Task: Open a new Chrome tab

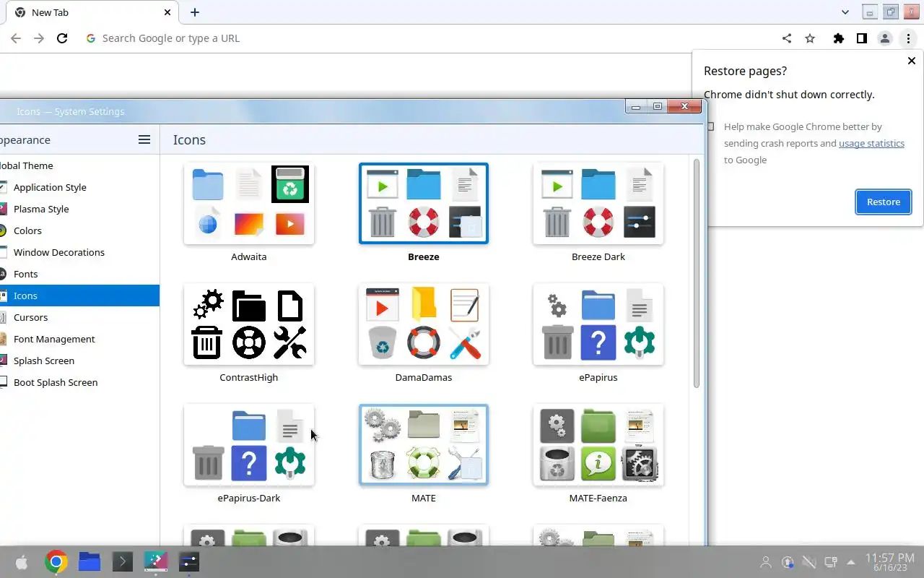Action: 195,12
